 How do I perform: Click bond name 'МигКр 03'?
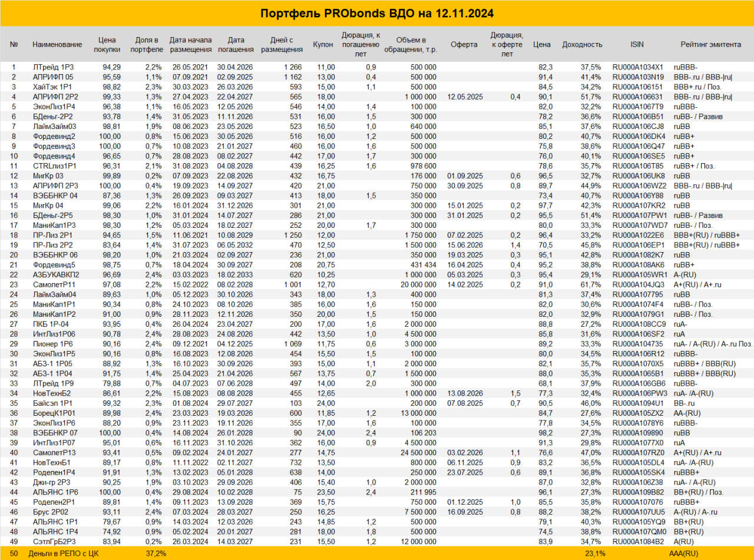pyautogui.click(x=48, y=175)
